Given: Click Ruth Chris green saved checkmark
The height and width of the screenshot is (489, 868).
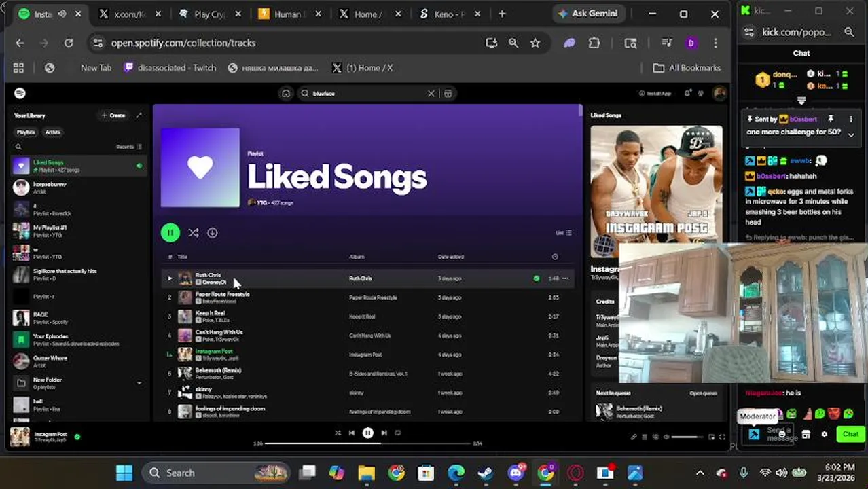Looking at the screenshot, I should point(537,278).
